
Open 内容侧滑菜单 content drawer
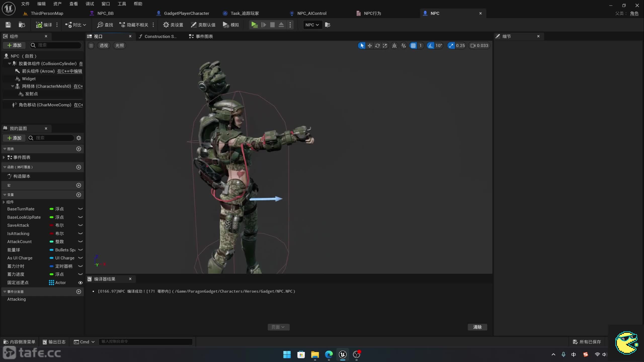pyautogui.click(x=20, y=342)
